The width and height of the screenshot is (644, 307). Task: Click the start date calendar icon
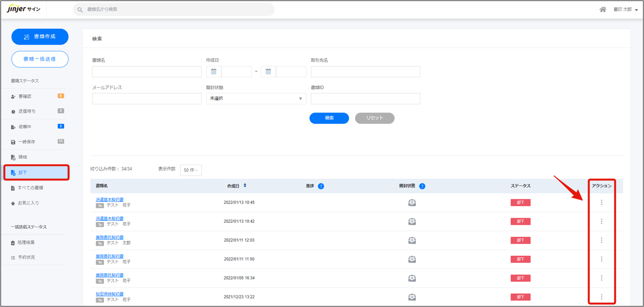click(214, 72)
